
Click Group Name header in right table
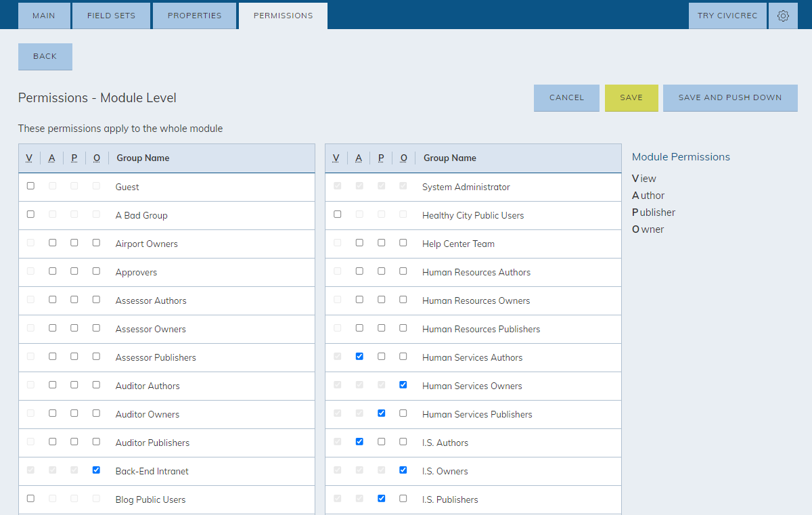coord(450,158)
